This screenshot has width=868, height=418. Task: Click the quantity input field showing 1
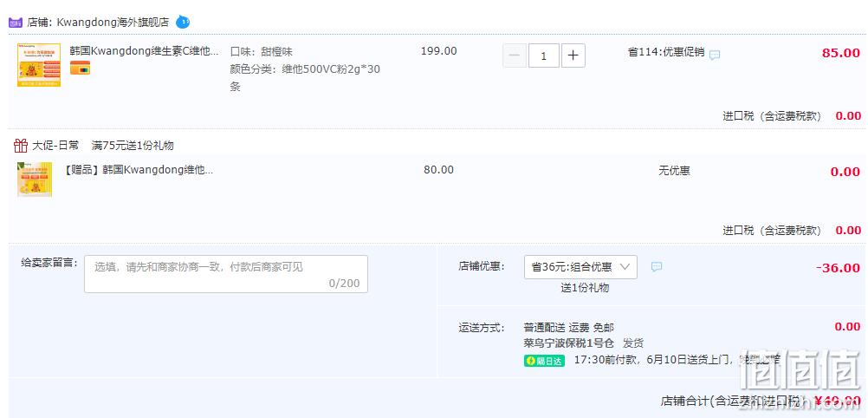point(544,56)
